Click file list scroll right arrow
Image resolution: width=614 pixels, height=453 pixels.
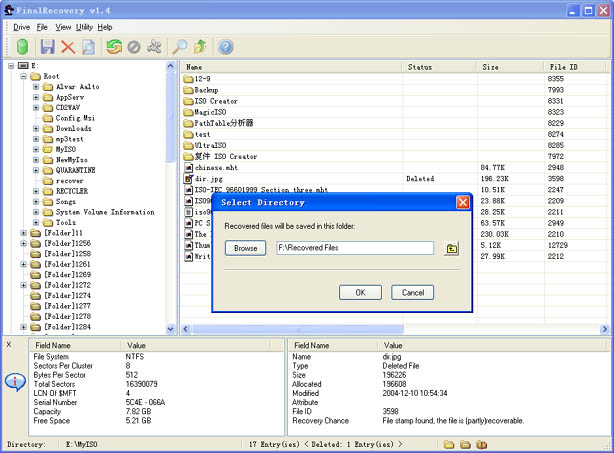click(x=604, y=329)
